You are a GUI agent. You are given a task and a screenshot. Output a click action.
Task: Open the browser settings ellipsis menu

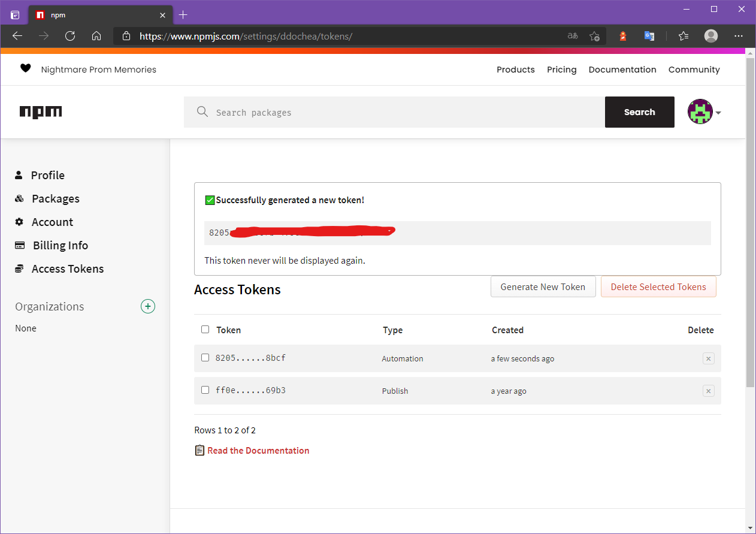pyautogui.click(x=739, y=36)
